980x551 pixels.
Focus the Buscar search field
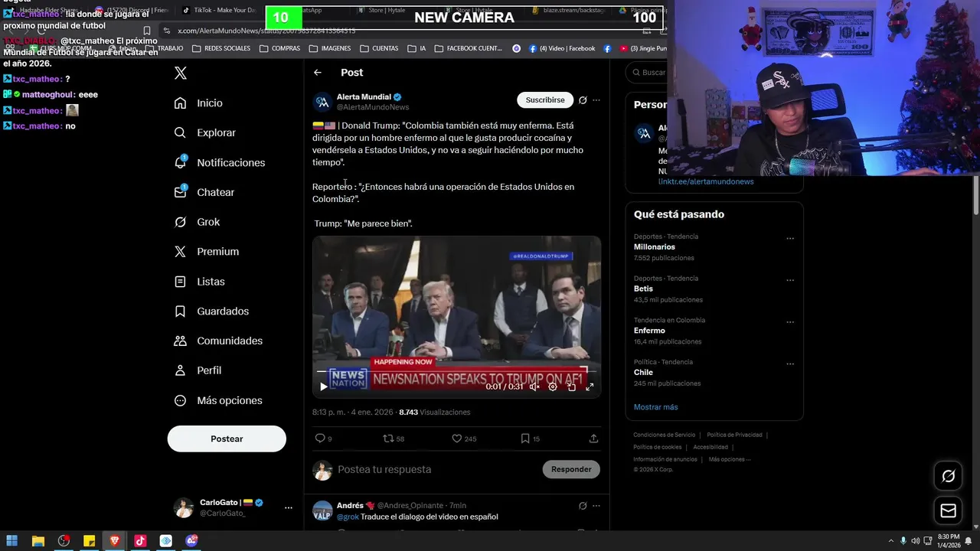(x=646, y=73)
